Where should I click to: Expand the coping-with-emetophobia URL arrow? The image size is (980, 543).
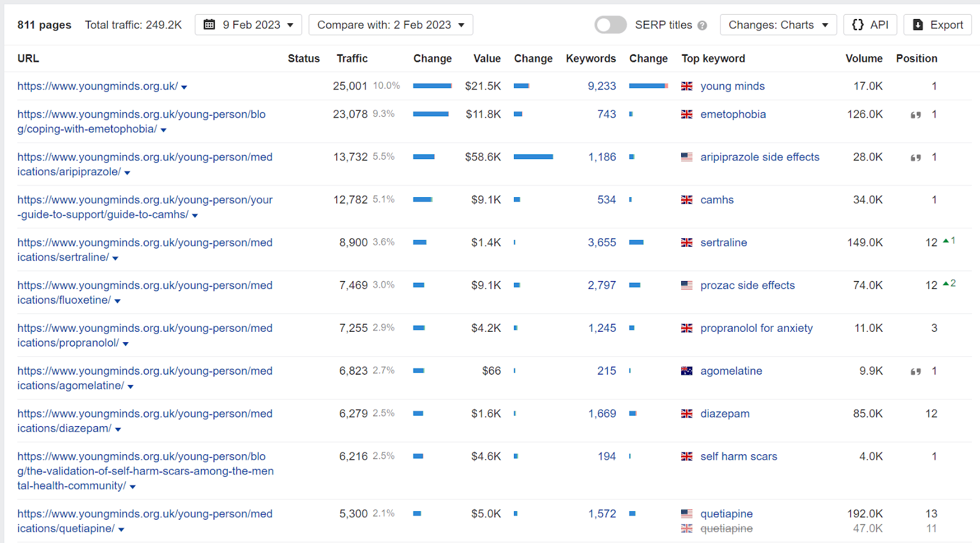(164, 130)
